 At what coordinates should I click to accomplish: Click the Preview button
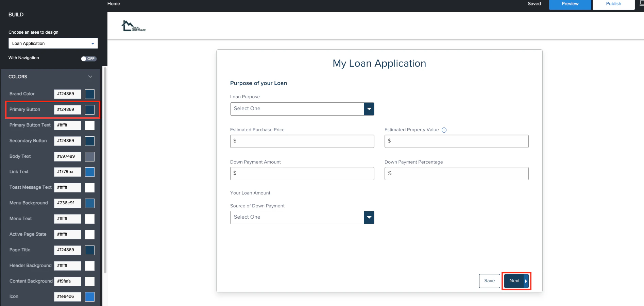coord(570,4)
